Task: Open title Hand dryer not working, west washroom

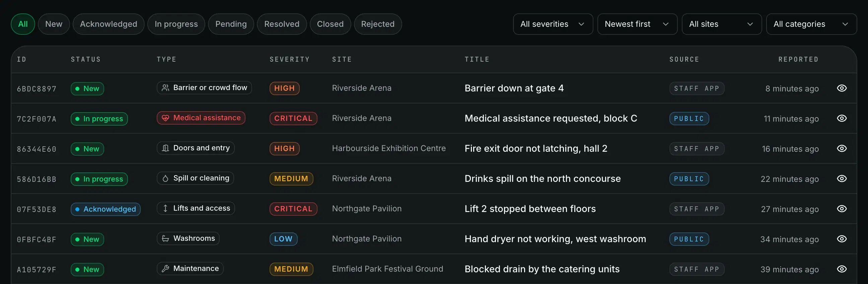Action: [555, 239]
